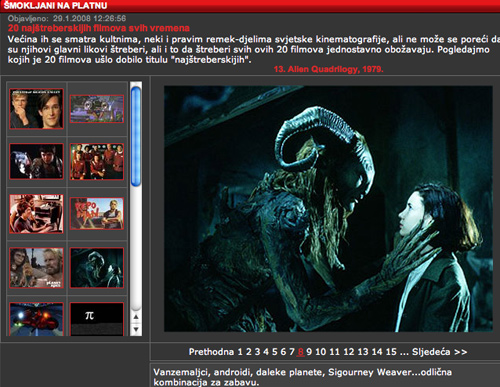Select the faun creature thumbnail
The image size is (500, 387).
click(x=97, y=268)
